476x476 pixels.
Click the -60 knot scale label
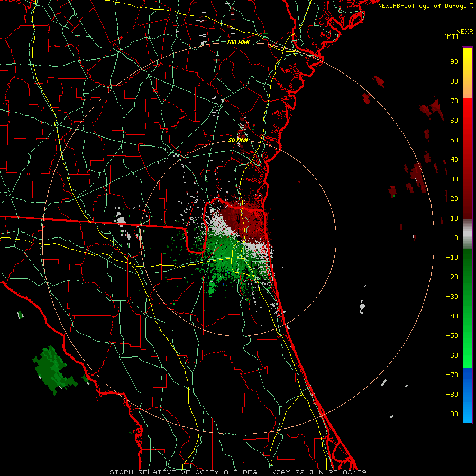pos(452,355)
